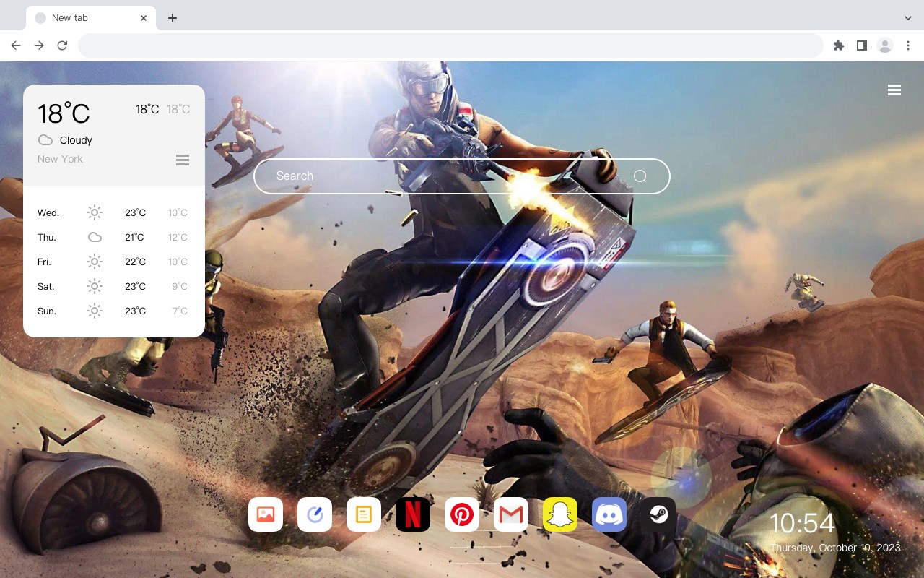Screen dimensions: 924x578
Task: Open Chrome's three-dot menu
Action: 908,46
